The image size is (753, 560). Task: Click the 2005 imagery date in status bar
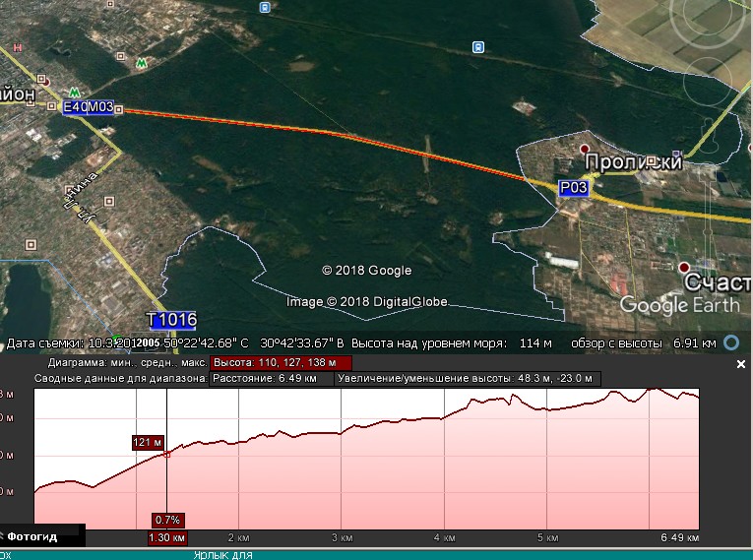pos(147,343)
